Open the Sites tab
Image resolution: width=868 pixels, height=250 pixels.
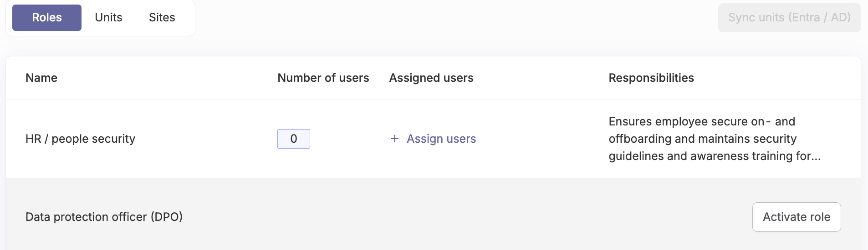click(162, 18)
